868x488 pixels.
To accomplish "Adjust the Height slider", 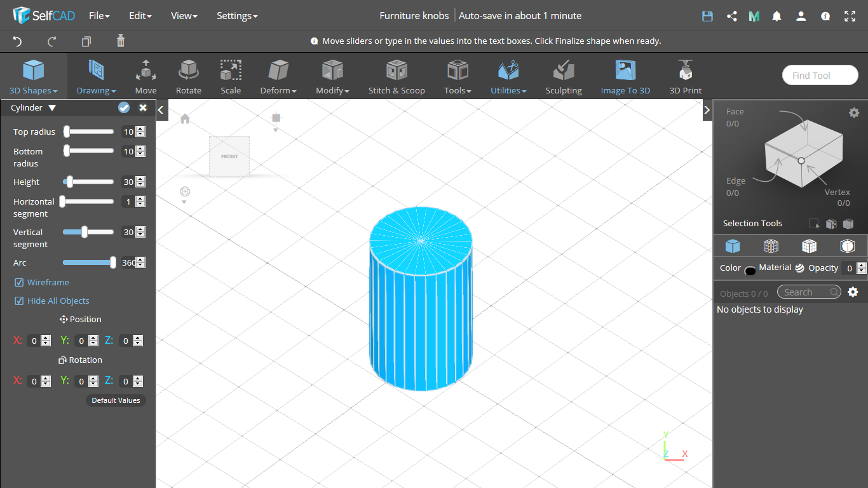I will click(88, 182).
